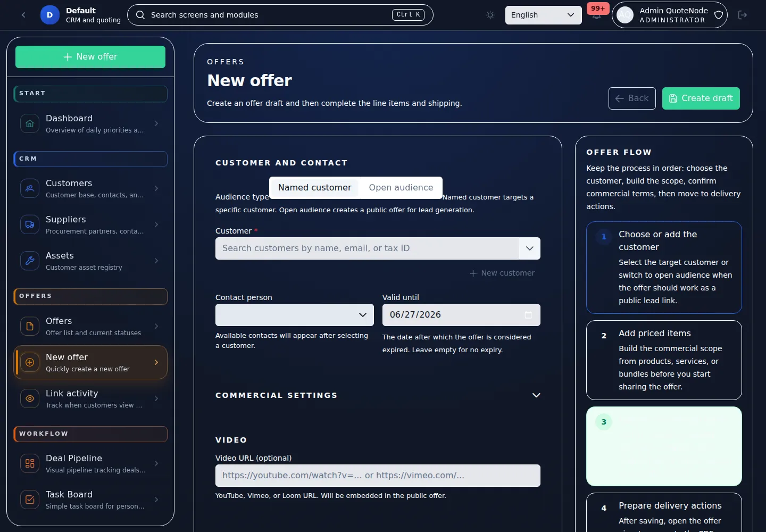Screen dimensions: 766x532
Task: Collapse the sidebar using left chevron
Action: point(23,15)
